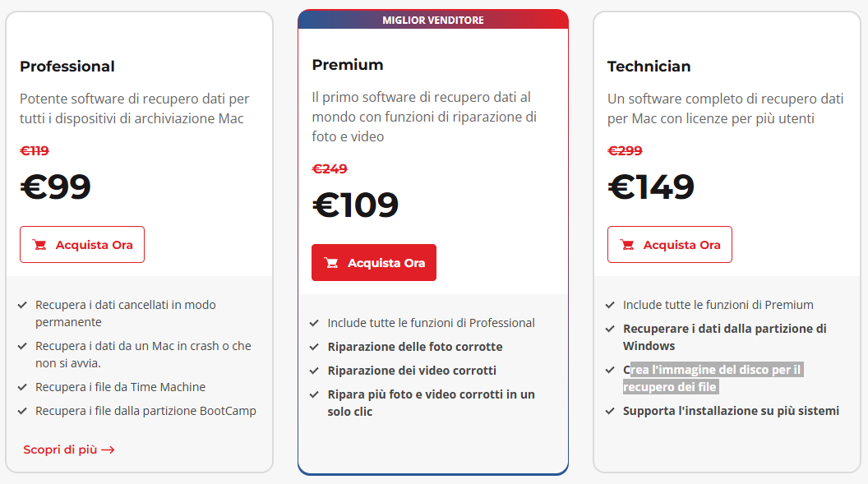Click the highlighted Crea l'immagine del disco text

pos(712,378)
